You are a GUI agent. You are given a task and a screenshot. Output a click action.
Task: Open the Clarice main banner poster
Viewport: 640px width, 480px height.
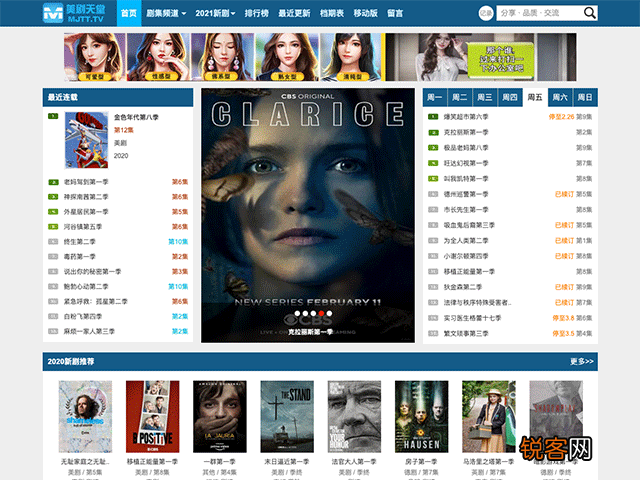coord(308,216)
